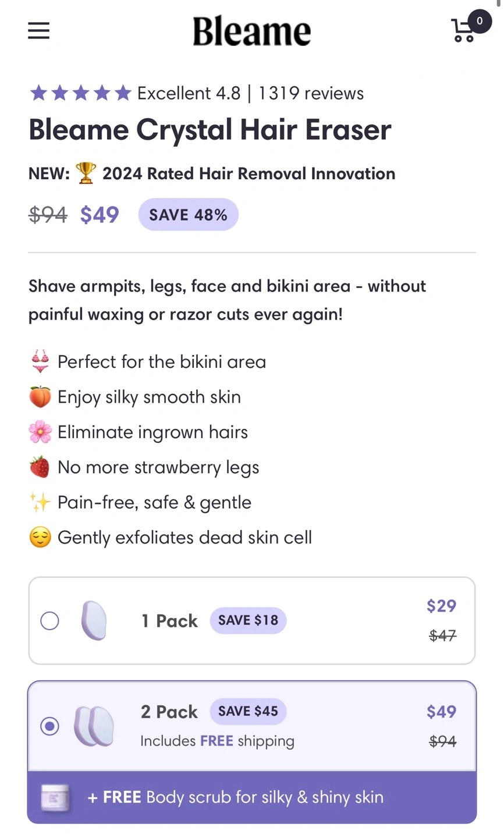Open the hamburger navigation menu
Image resolution: width=504 pixels, height=838 pixels.
38,30
